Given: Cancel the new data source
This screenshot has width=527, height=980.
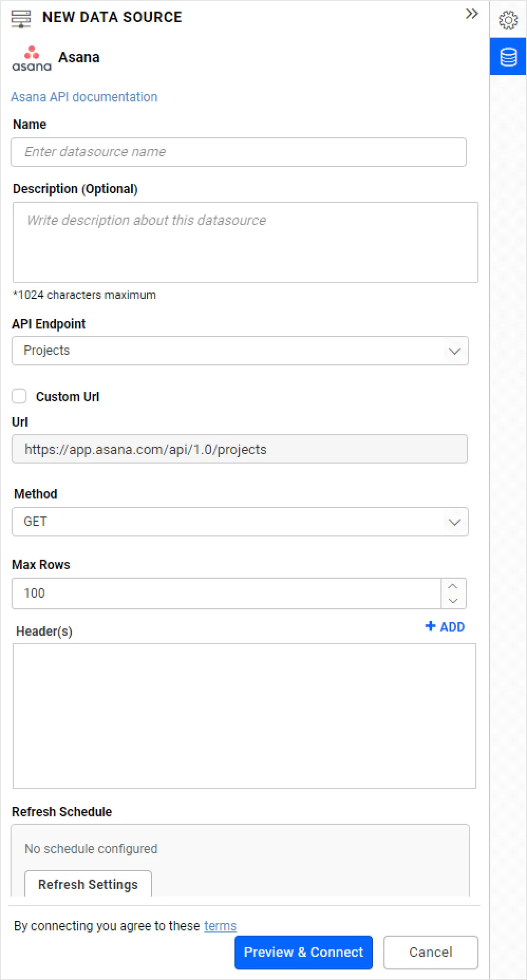Looking at the screenshot, I should (x=430, y=952).
